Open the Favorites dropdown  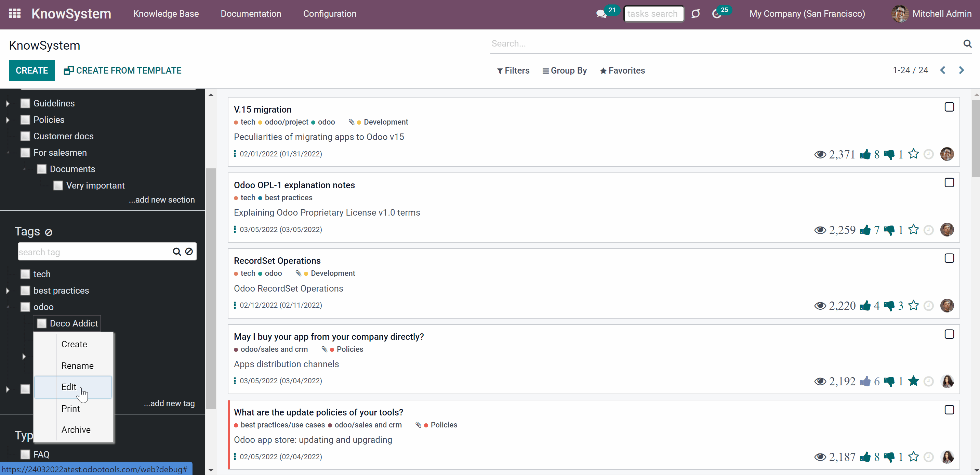coord(622,70)
